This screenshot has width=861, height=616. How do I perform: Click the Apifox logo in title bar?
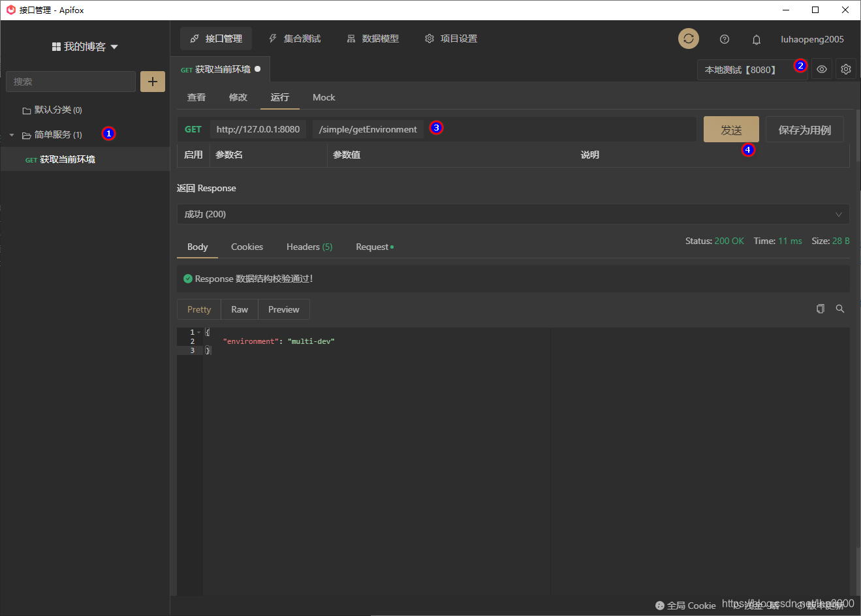click(x=11, y=10)
